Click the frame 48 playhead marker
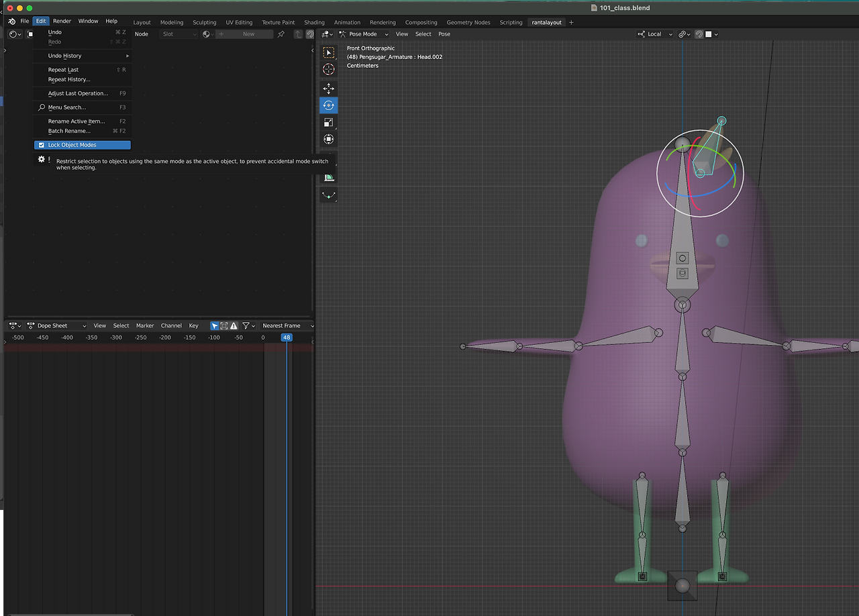 point(287,338)
